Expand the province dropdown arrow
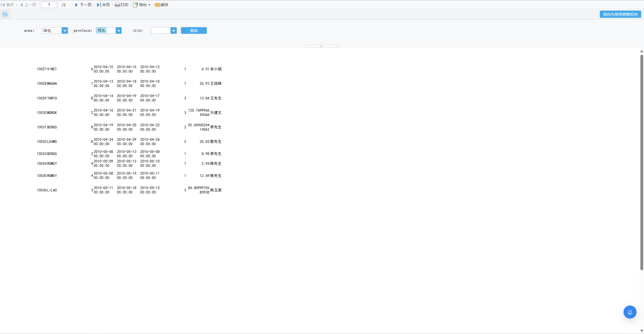Screen dimensions: 644x334 point(119,31)
